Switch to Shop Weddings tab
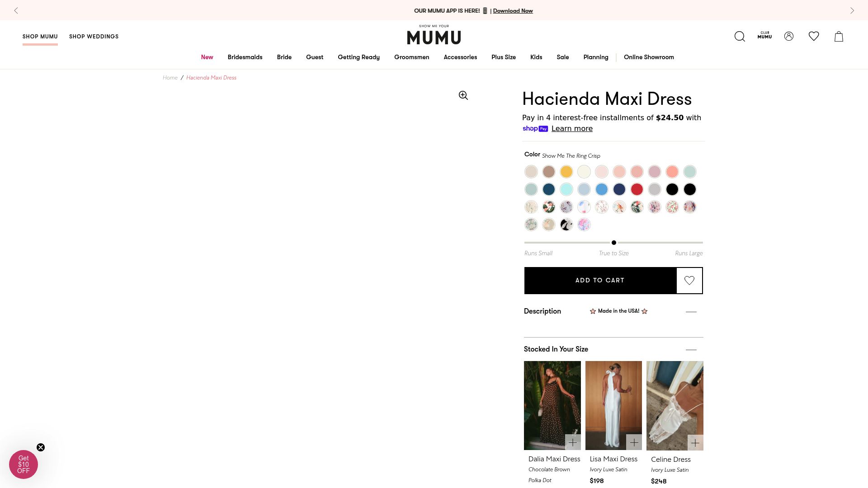Viewport: 868px width, 488px height. [94, 37]
